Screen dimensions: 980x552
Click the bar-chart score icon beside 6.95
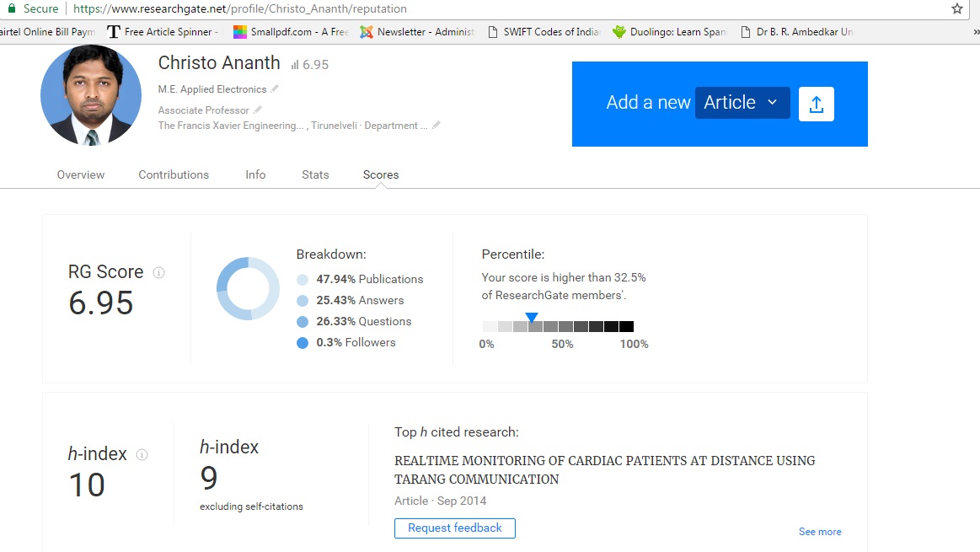pos(294,64)
